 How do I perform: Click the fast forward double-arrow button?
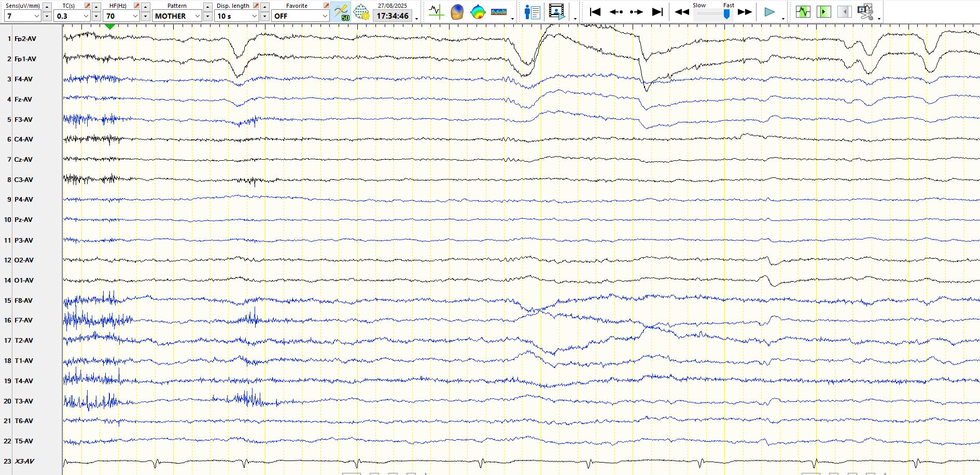pos(745,12)
